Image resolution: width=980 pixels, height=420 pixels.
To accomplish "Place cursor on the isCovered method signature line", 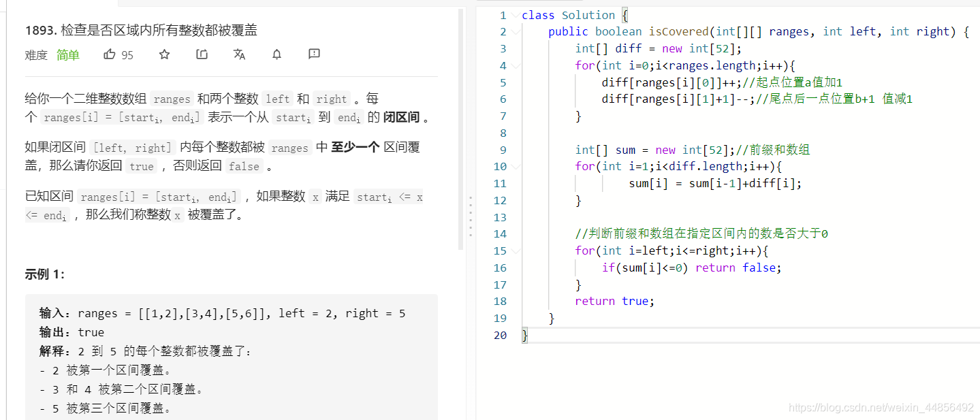I will point(759,32).
